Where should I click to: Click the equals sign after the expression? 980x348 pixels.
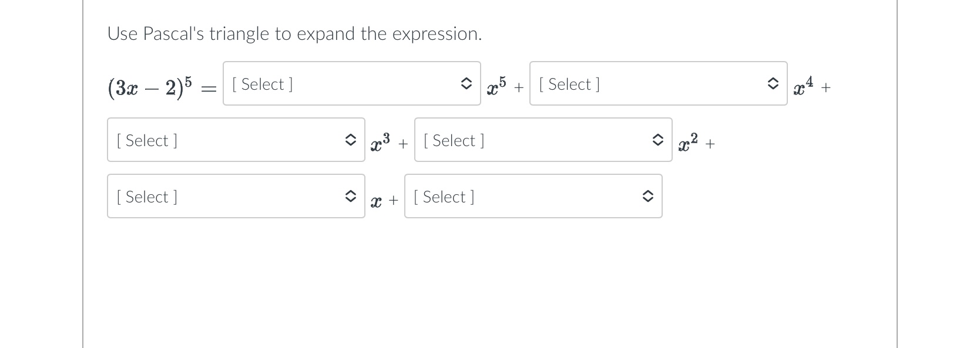(x=209, y=89)
